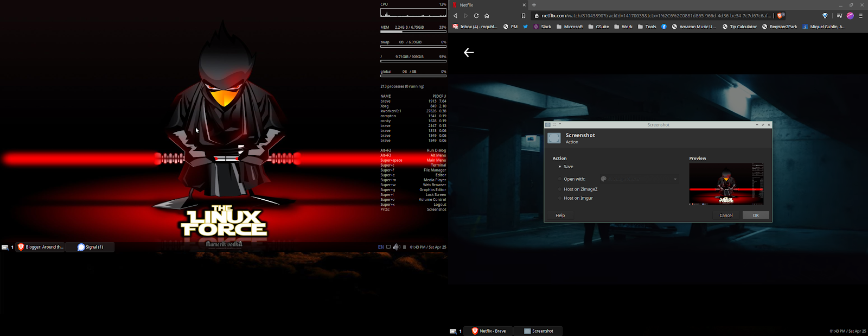Expand the Microsoft bookmarks folder
The width and height of the screenshot is (868, 336).
(570, 27)
